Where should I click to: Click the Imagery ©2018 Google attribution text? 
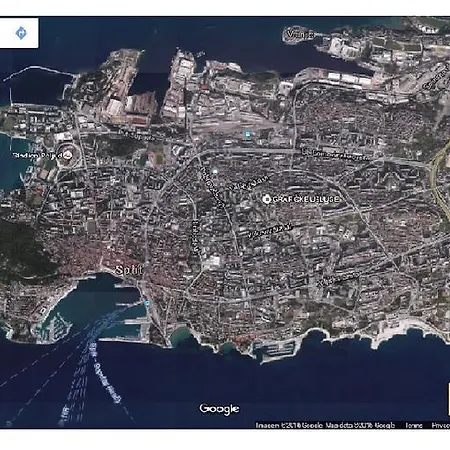coord(289,425)
